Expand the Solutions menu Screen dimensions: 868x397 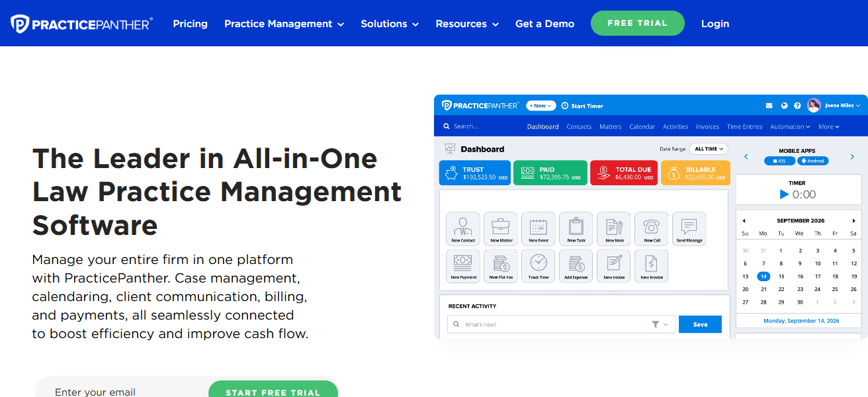(x=390, y=24)
